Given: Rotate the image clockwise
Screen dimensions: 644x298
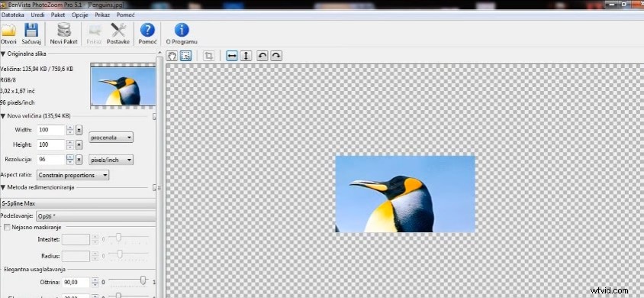Looking at the screenshot, I should 276,56.
